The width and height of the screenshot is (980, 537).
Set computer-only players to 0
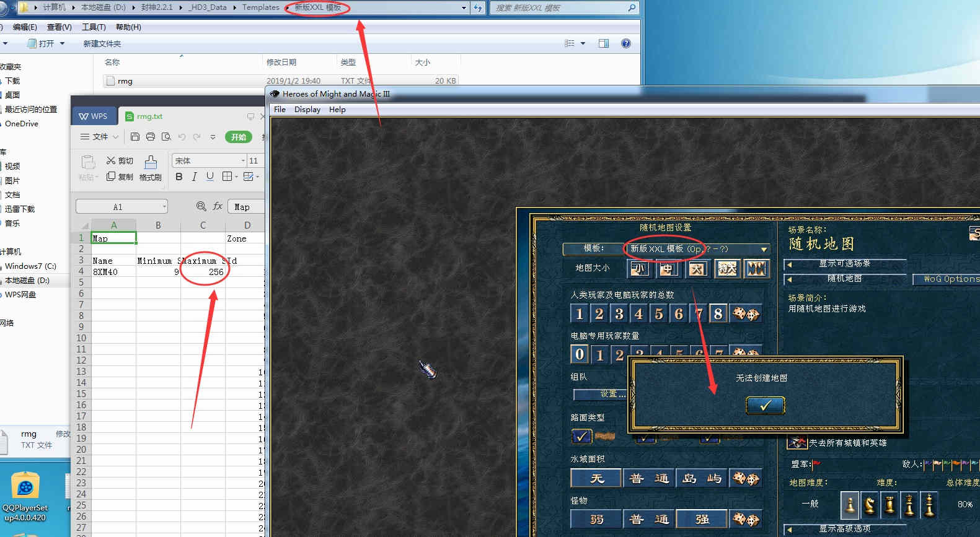pyautogui.click(x=580, y=354)
